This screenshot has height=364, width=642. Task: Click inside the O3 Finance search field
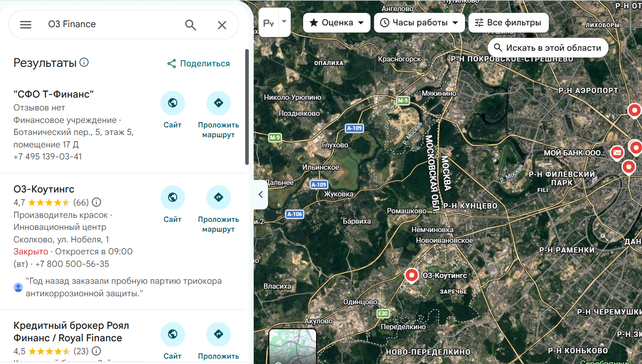coord(111,24)
